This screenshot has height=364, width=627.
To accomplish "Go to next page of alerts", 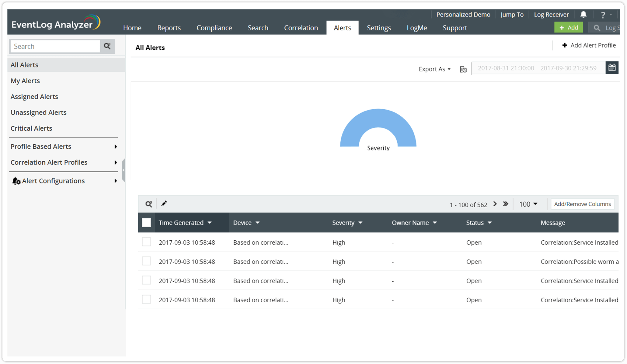I will (x=495, y=204).
